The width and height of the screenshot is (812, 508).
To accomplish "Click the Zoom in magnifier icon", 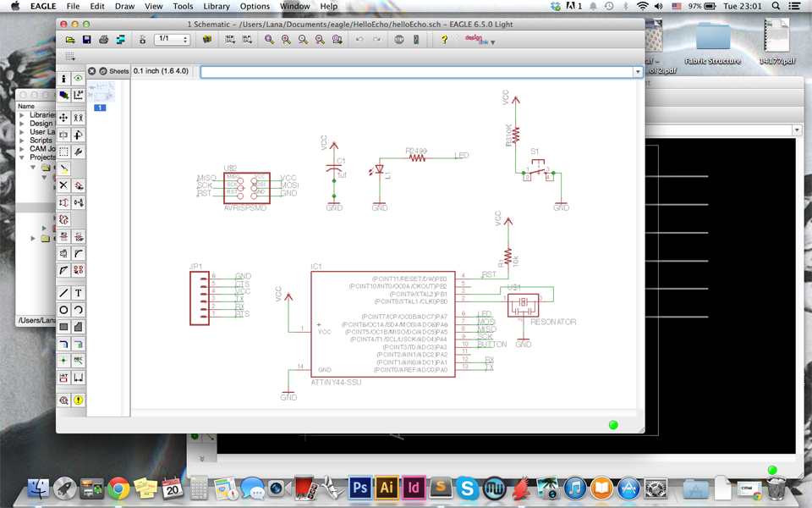I will [286, 40].
